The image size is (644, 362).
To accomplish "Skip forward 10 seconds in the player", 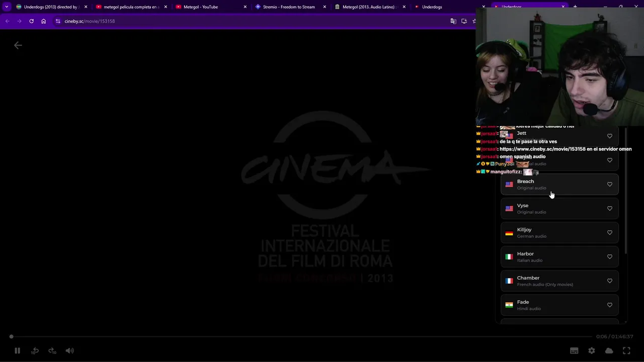I will (52, 350).
